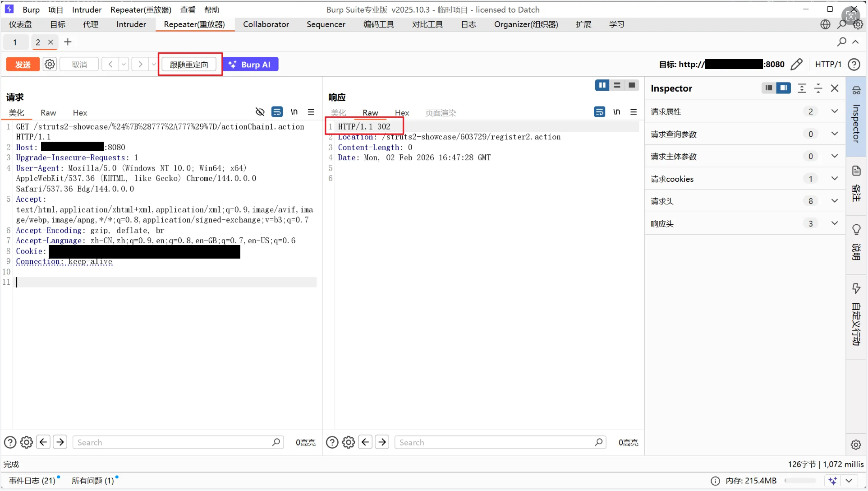The width and height of the screenshot is (868, 491).
Task: Open the status bar AI dropdown chevron
Action: pyautogui.click(x=849, y=481)
